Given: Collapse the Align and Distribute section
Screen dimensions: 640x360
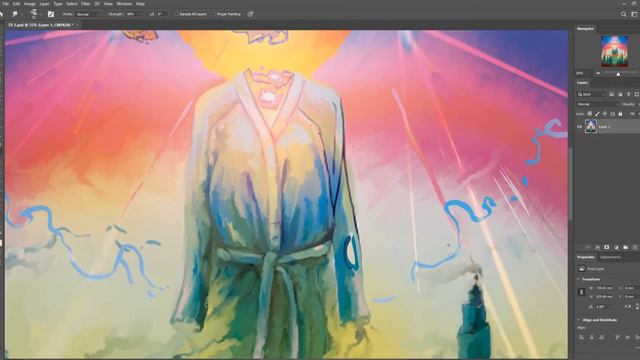Looking at the screenshot, I should [x=578, y=320].
